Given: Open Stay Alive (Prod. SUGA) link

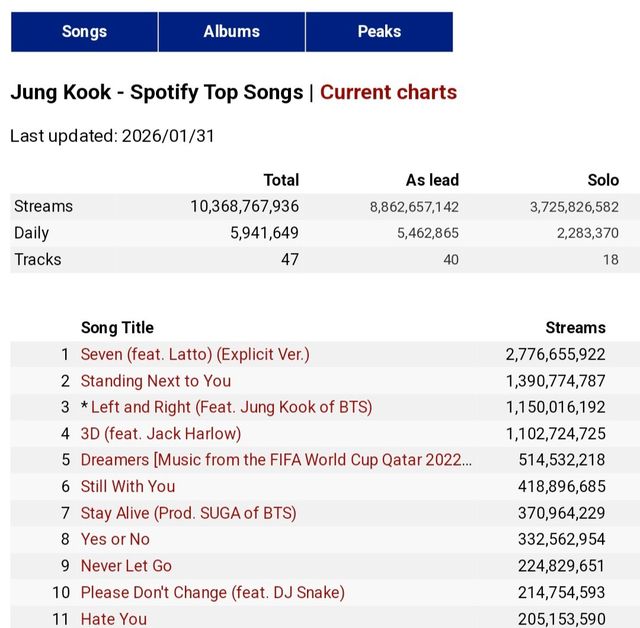Looking at the screenshot, I should 188,513.
